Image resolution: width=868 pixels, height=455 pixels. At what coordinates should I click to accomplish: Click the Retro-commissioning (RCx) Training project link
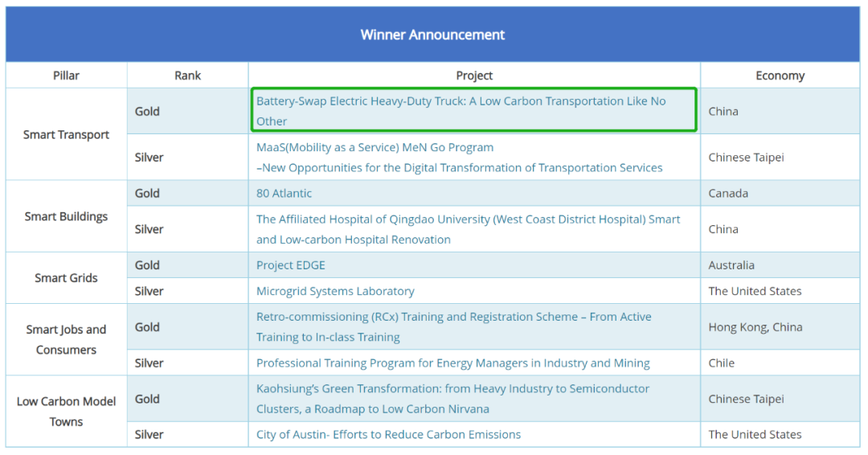tap(453, 318)
